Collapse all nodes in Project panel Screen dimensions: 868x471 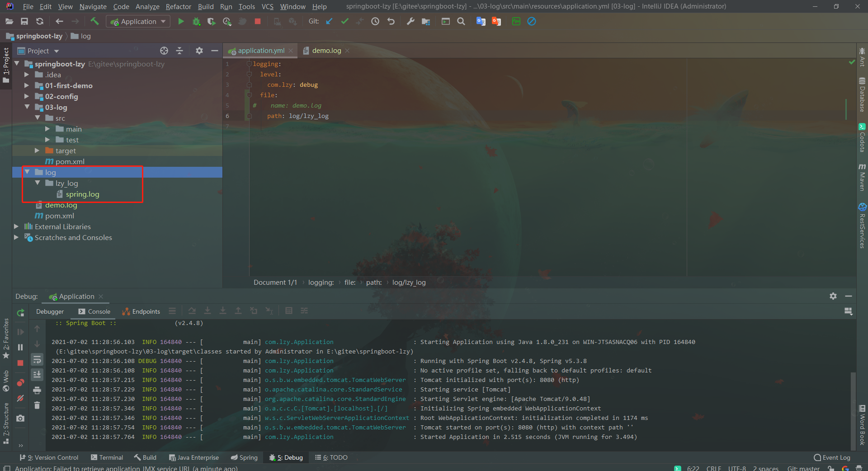pos(179,51)
